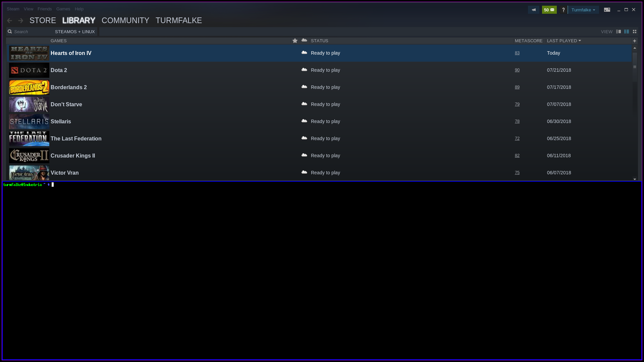Open the View menu
The image size is (644, 362).
(29, 9)
